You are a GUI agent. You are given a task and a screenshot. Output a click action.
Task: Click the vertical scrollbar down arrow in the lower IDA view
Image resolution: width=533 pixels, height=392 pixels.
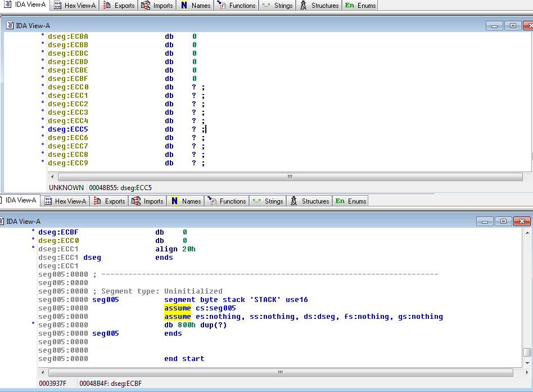[x=527, y=363]
